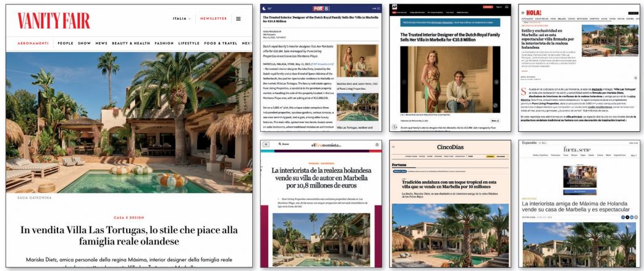Open the AP site hamburger menu
This screenshot has height=271, width=644.
[506, 7]
